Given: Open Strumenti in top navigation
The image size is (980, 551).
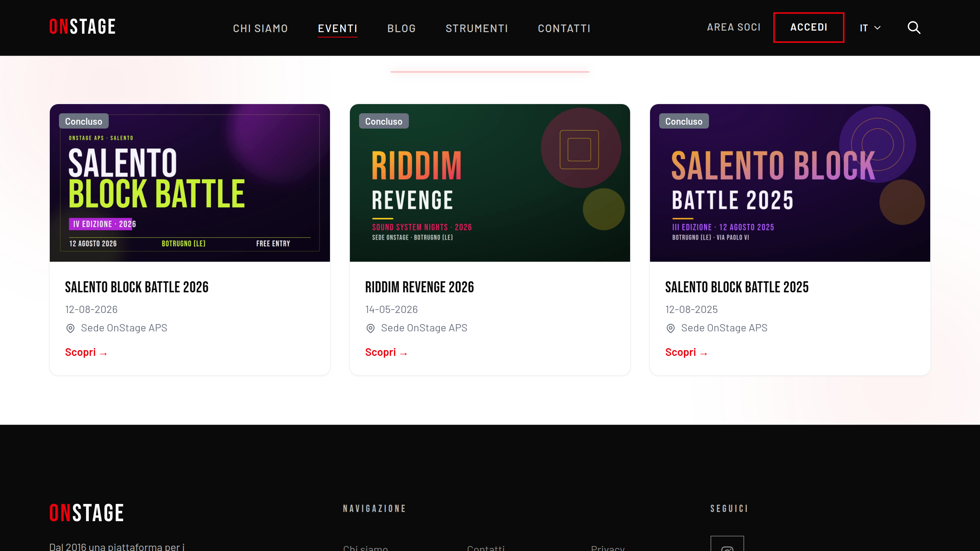Looking at the screenshot, I should point(477,28).
